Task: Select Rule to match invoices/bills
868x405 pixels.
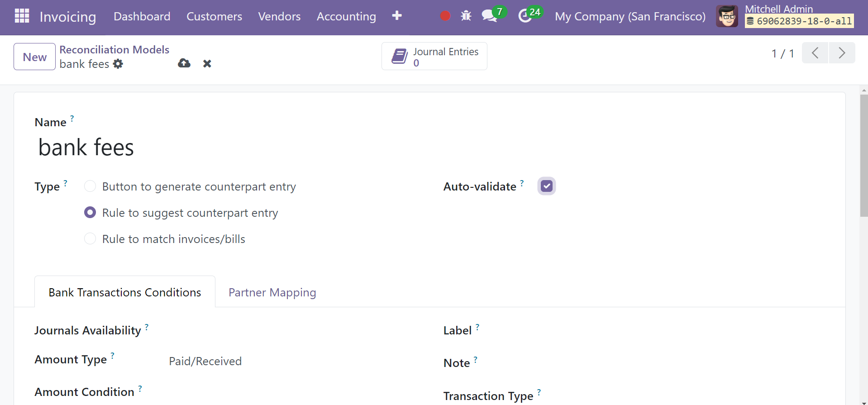Action: click(x=90, y=238)
